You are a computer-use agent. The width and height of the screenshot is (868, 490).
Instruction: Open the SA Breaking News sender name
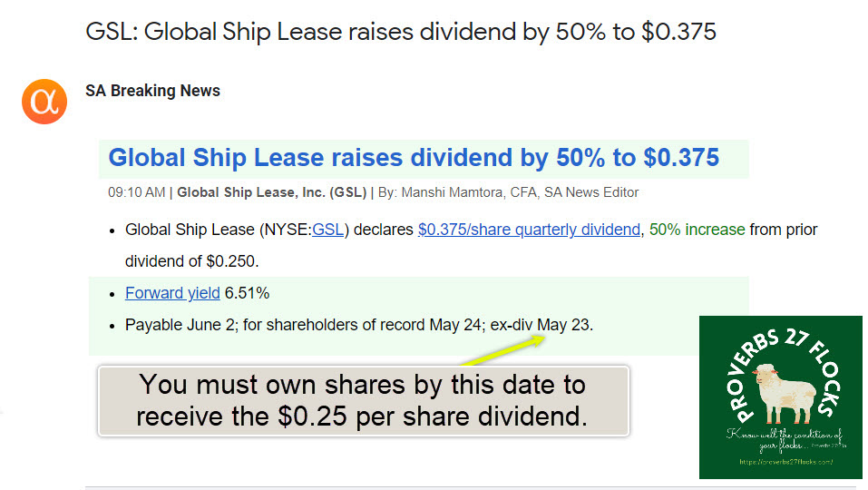tap(152, 91)
